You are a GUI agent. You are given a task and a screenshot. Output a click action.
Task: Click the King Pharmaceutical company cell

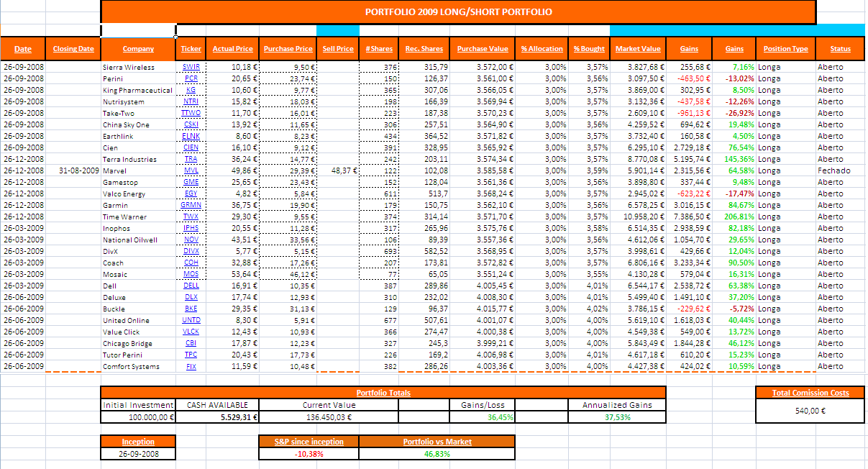pyautogui.click(x=139, y=90)
